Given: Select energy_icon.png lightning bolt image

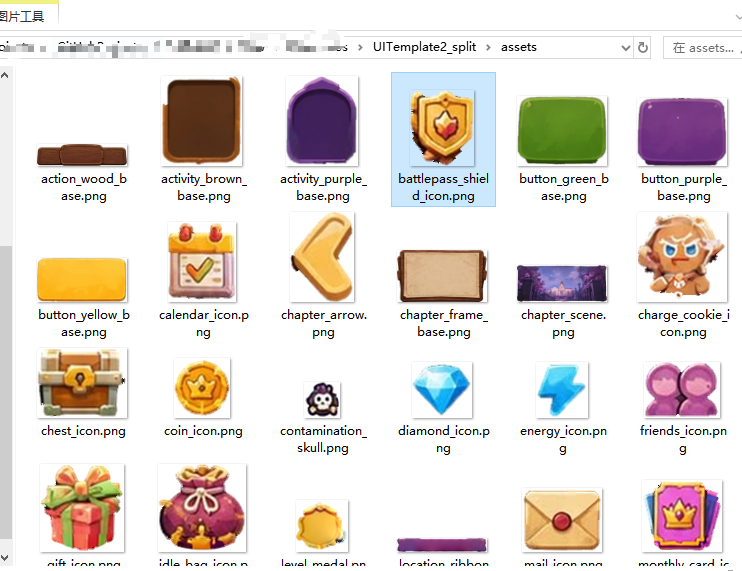Looking at the screenshot, I should pyautogui.click(x=562, y=390).
